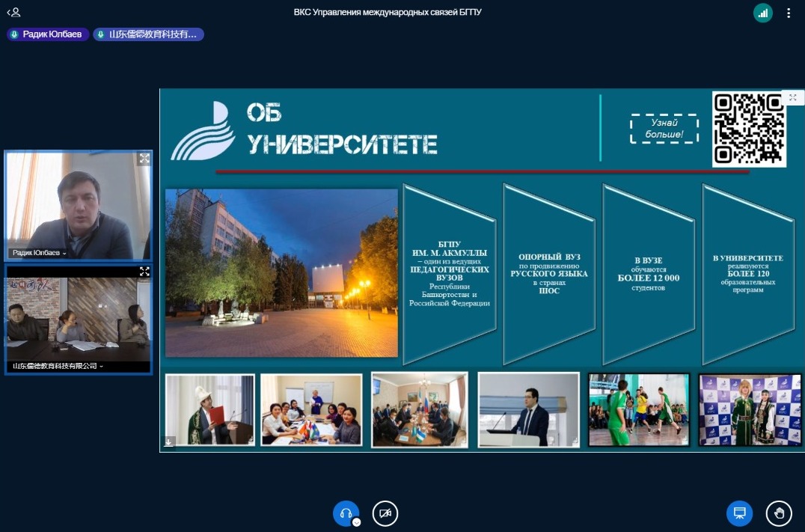This screenshot has height=532, width=805.
Task: Toggle raise hand
Action: tap(779, 513)
